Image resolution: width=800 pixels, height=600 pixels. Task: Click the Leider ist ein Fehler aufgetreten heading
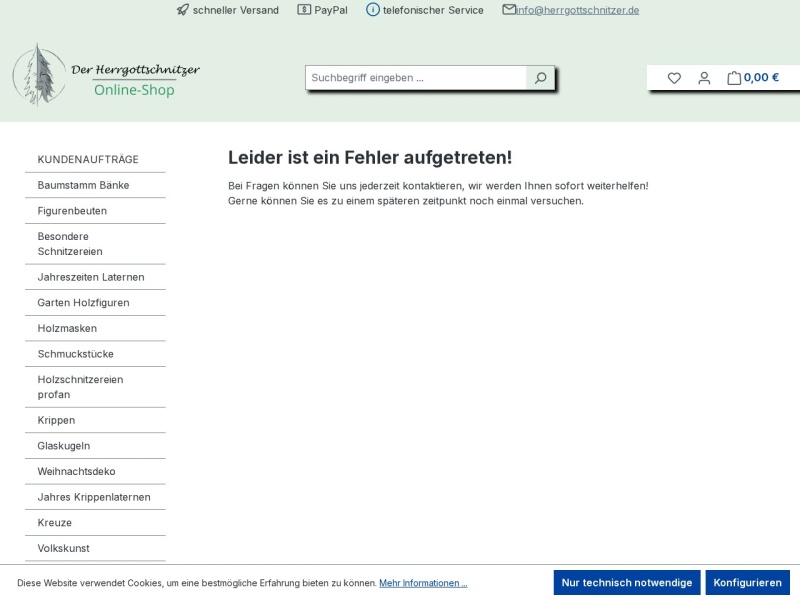tap(370, 158)
